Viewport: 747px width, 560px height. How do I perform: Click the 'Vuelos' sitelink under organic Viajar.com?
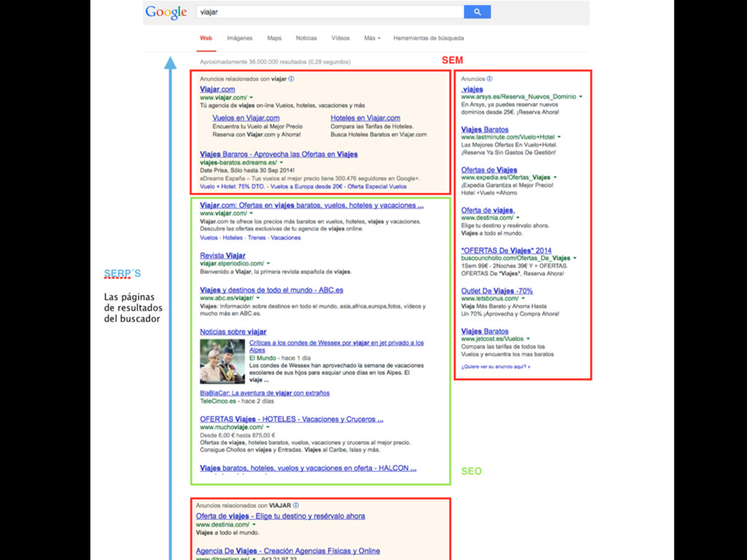[x=209, y=238]
